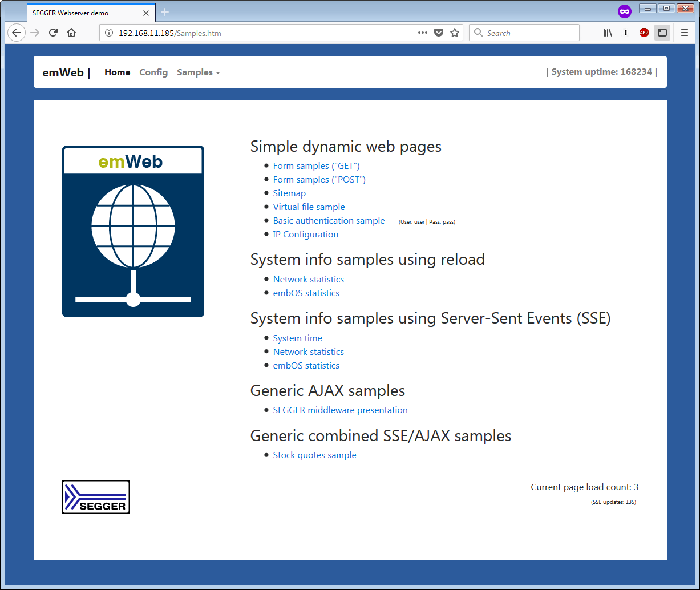Screen dimensions: 700x590
Task: Click Generic AJAX samples heading
Action: click(x=327, y=391)
